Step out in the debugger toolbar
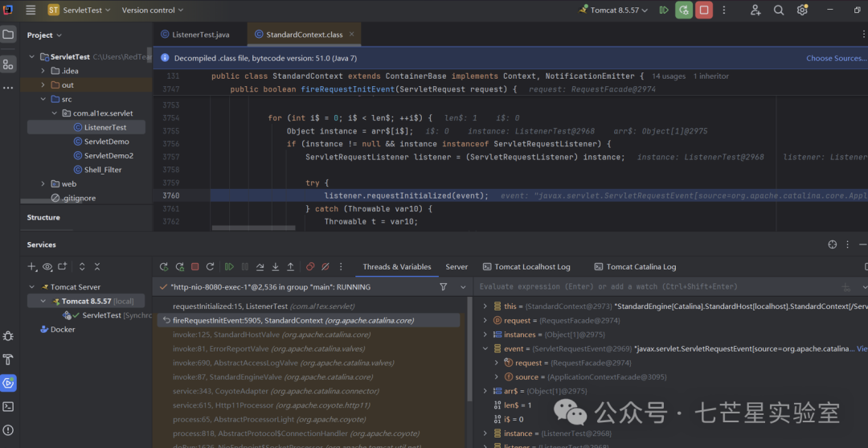 (290, 266)
